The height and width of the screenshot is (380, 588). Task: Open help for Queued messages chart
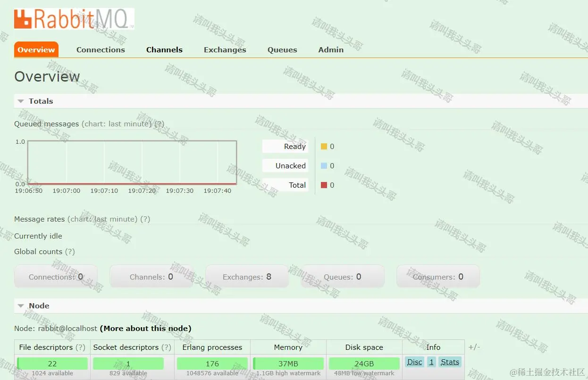(x=159, y=124)
